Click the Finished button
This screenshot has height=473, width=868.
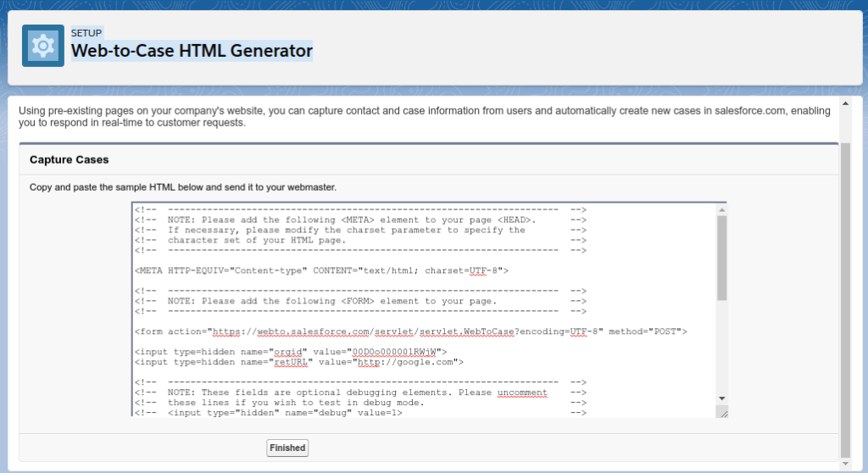(287, 448)
